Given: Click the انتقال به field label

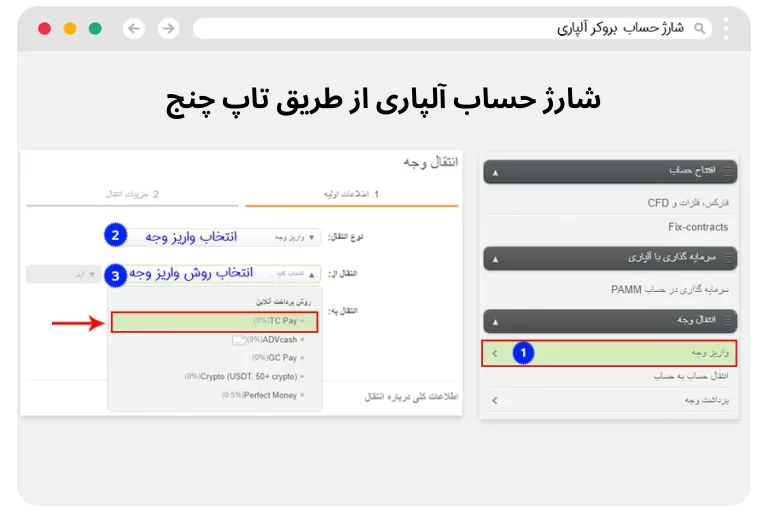Looking at the screenshot, I should pyautogui.click(x=342, y=311).
